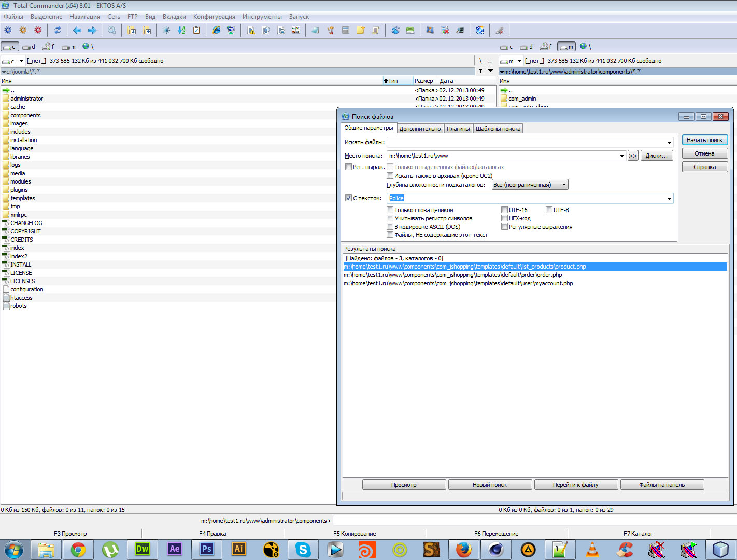Enable UTF-16 checkbox

pyautogui.click(x=504, y=210)
